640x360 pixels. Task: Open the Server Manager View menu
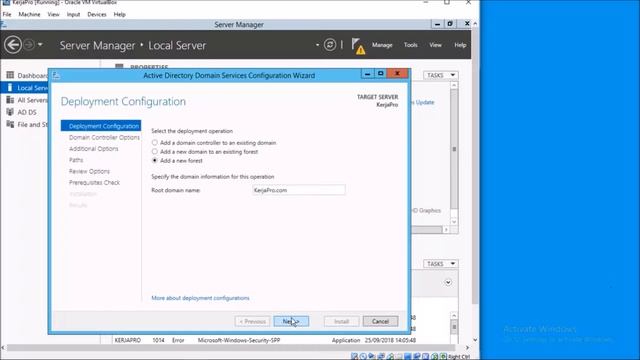tap(436, 45)
